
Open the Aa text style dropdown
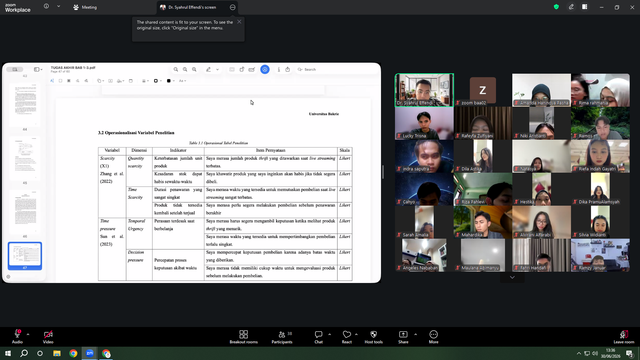pyautogui.click(x=182, y=81)
